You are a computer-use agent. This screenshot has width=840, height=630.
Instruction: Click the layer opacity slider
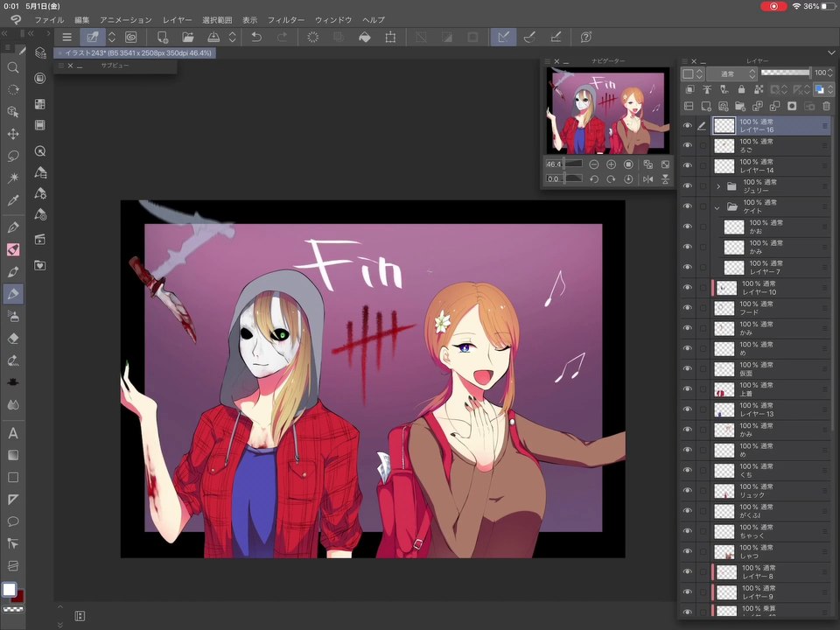point(786,73)
